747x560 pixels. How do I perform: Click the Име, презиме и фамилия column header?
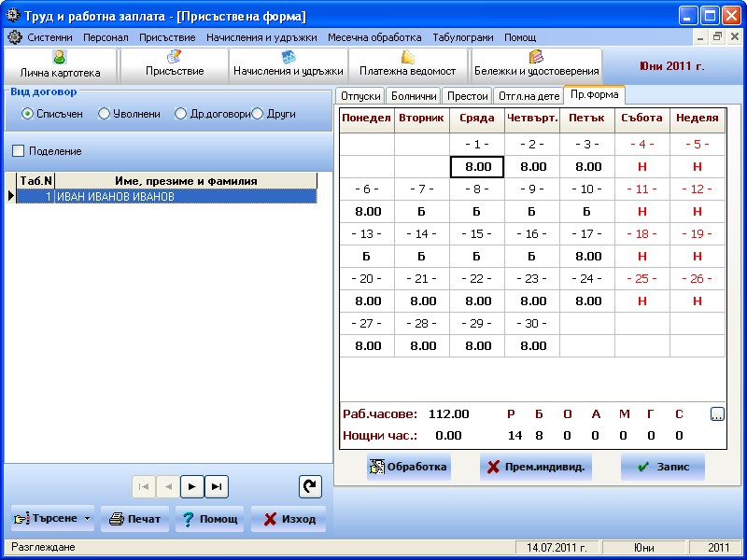tap(186, 181)
